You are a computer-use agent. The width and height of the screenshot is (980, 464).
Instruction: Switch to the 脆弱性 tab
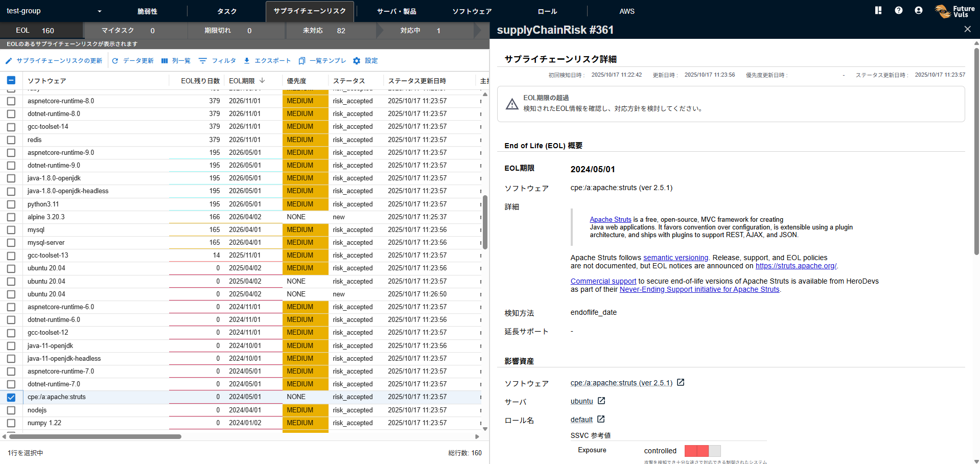point(147,11)
